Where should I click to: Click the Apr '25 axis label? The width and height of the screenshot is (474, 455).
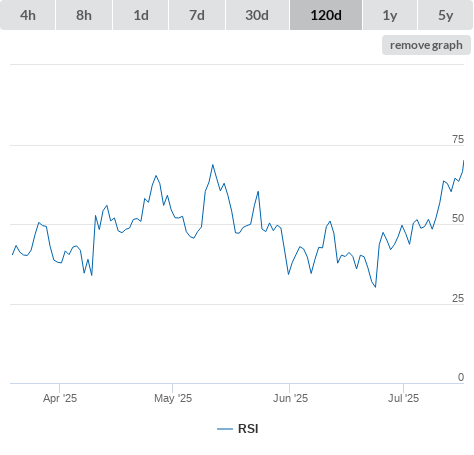[x=60, y=398]
